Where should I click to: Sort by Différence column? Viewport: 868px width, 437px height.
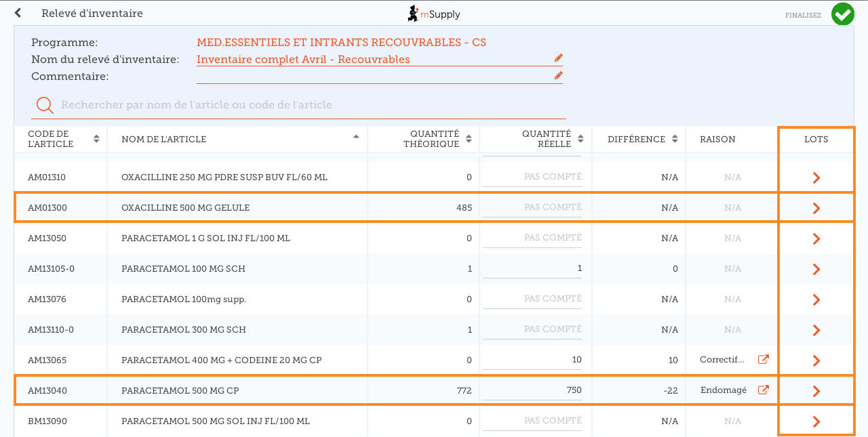pos(675,139)
